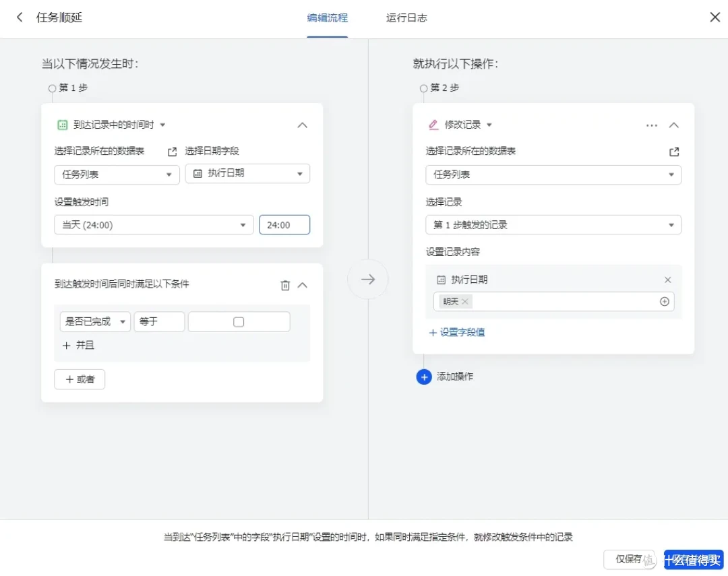The height and width of the screenshot is (576, 728).
Task: Click the plus circle in the value field
Action: pyautogui.click(x=665, y=302)
